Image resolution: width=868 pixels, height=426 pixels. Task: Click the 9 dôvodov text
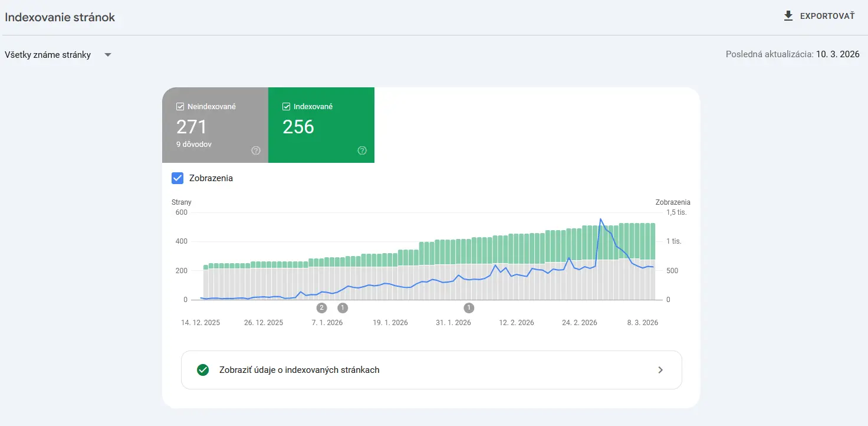[194, 144]
